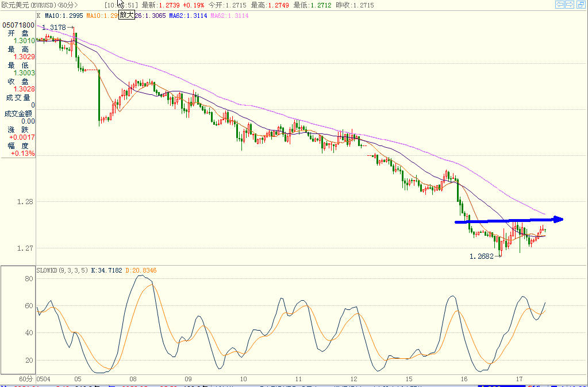This screenshot has height=387, width=588.
Task: Click the 1.28 price axis label
Action: point(25,202)
